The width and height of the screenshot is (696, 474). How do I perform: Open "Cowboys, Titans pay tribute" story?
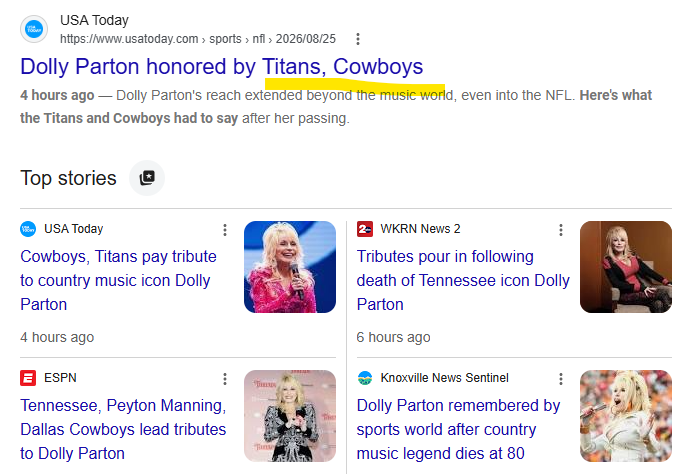point(119,280)
